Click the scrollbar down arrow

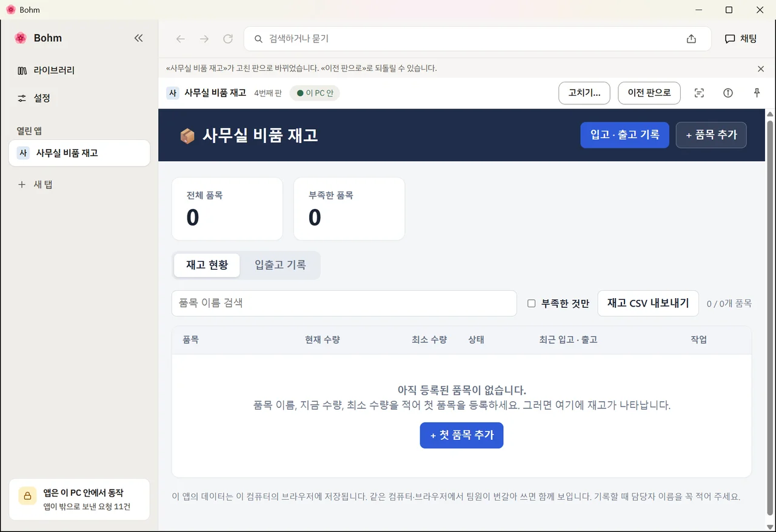tap(771, 526)
